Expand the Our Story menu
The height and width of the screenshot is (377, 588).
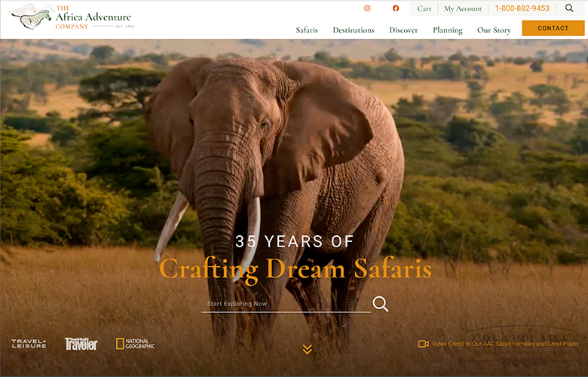(494, 30)
